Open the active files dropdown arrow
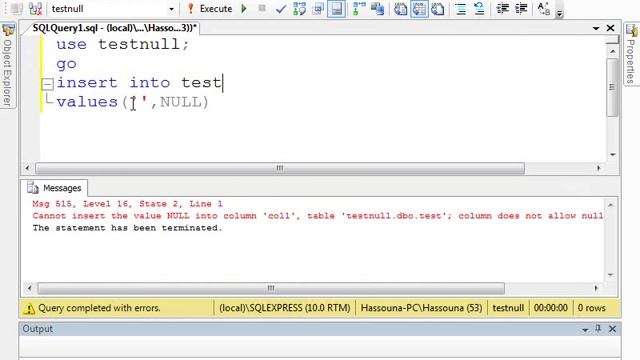640x360 pixels. [x=596, y=28]
